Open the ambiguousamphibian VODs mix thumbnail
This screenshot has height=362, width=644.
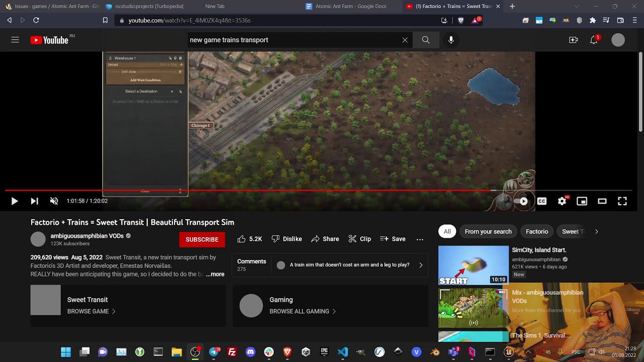pyautogui.click(x=473, y=307)
